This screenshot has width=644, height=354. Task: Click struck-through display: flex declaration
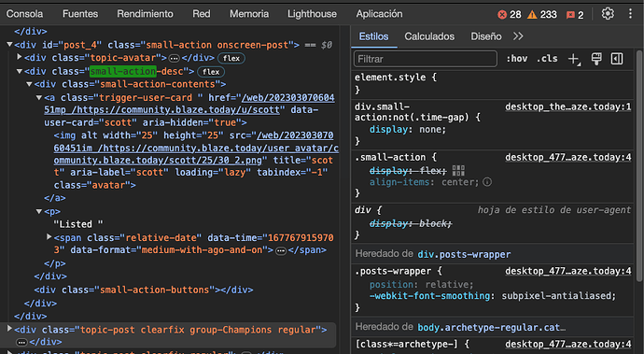click(x=408, y=171)
